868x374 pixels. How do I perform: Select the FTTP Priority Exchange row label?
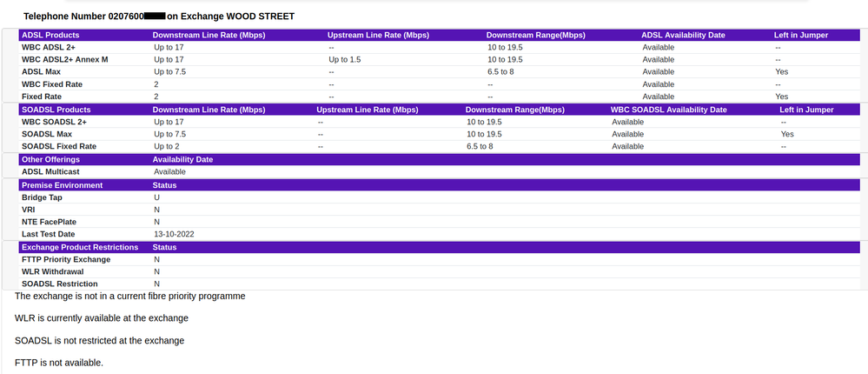coord(68,259)
